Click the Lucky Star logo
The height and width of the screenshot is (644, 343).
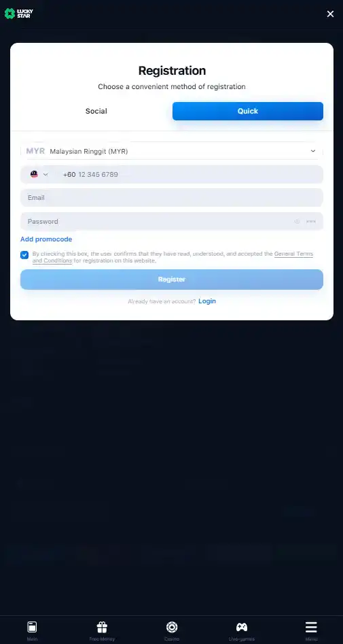pyautogui.click(x=19, y=14)
